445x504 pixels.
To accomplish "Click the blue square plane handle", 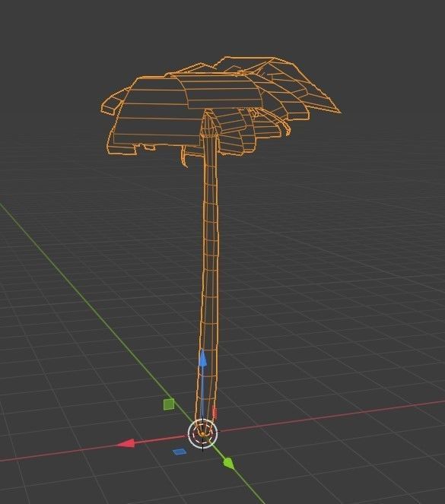I will point(180,452).
